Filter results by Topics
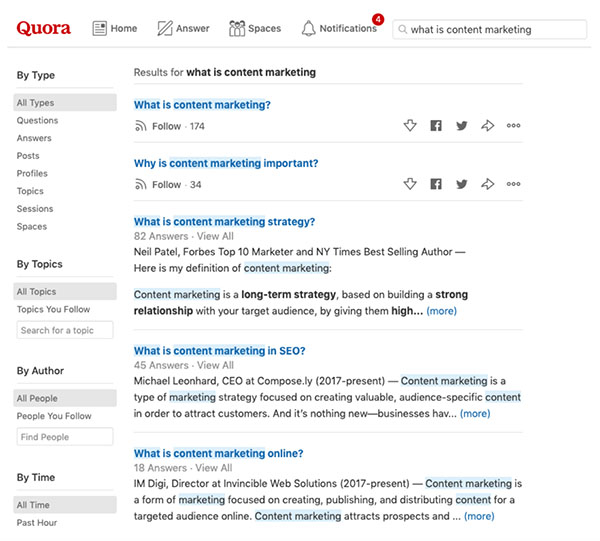Image resolution: width=600 pixels, height=541 pixels. click(30, 191)
